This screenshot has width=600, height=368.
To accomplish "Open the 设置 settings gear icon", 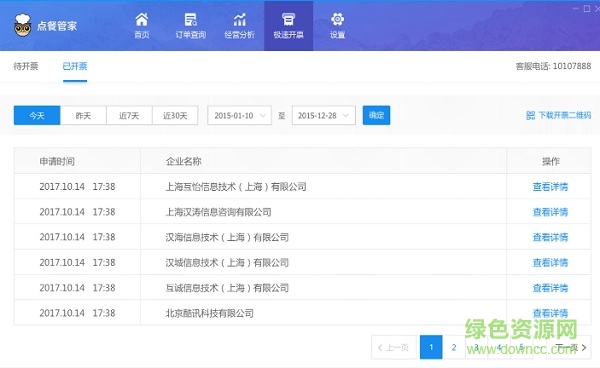I will (338, 19).
